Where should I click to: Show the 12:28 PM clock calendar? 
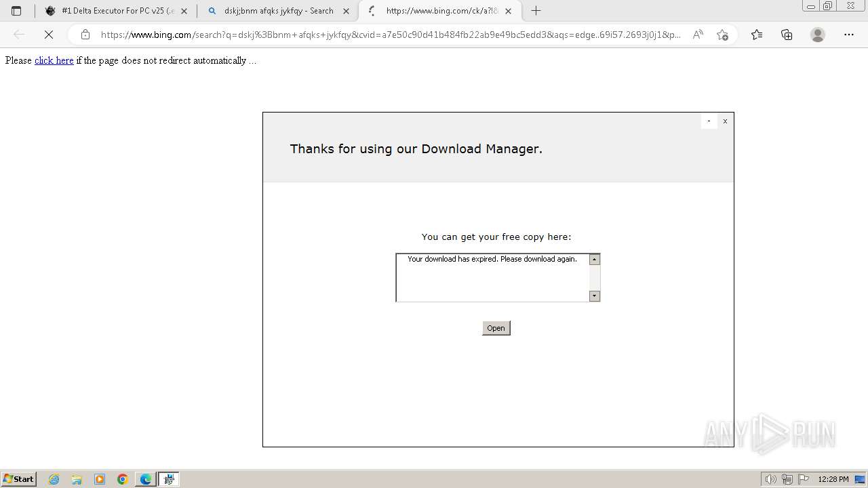(833, 479)
